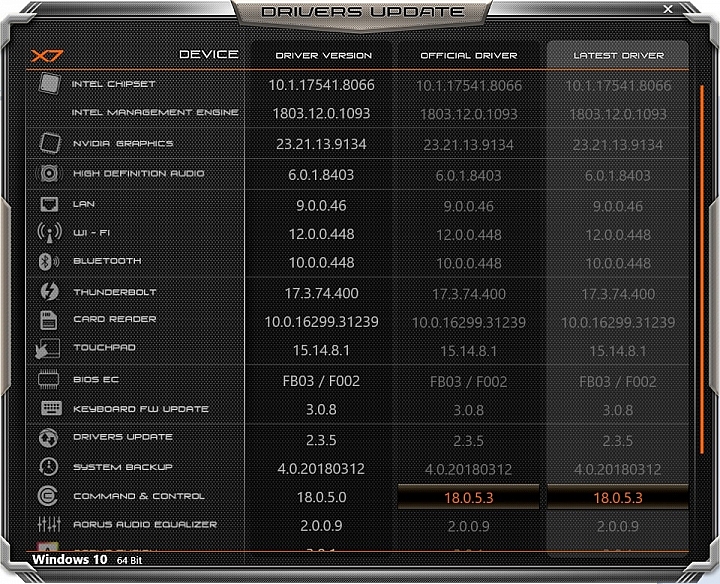
Task: Select the Latest Driver column header
Action: point(619,56)
